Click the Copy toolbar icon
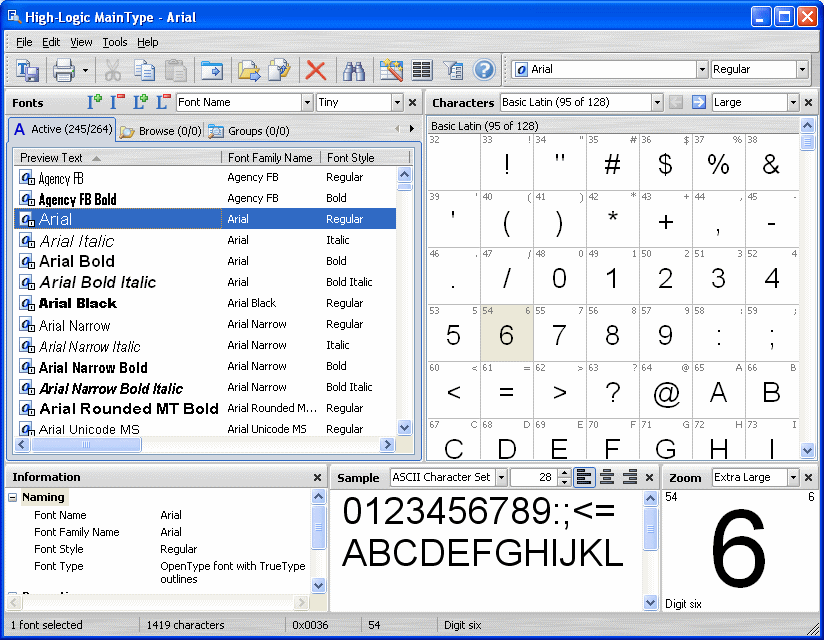 [145, 70]
